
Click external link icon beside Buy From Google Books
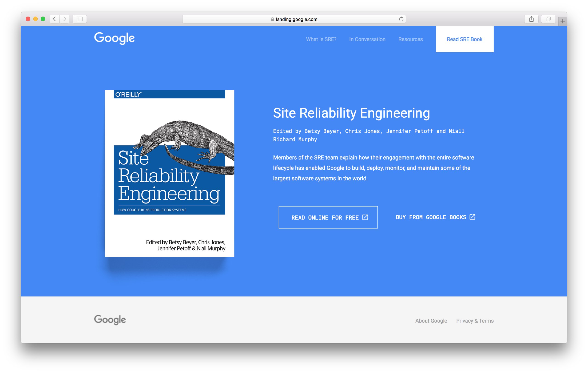pos(472,217)
